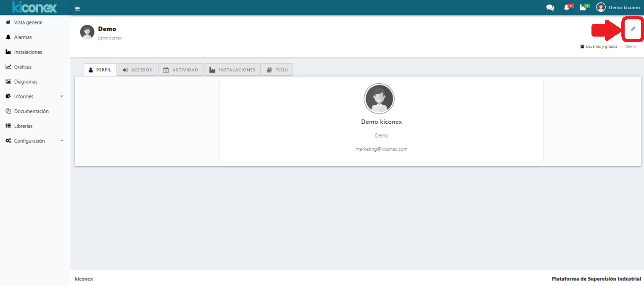Image resolution: width=644 pixels, height=286 pixels.
Task: Open the chat messages icon
Action: click(550, 8)
